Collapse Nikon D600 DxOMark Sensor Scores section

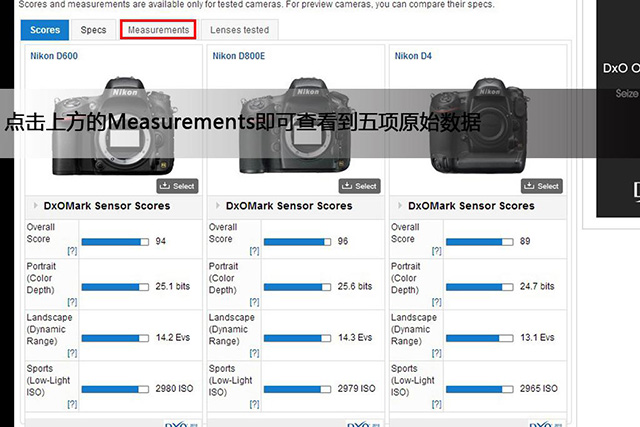point(36,205)
